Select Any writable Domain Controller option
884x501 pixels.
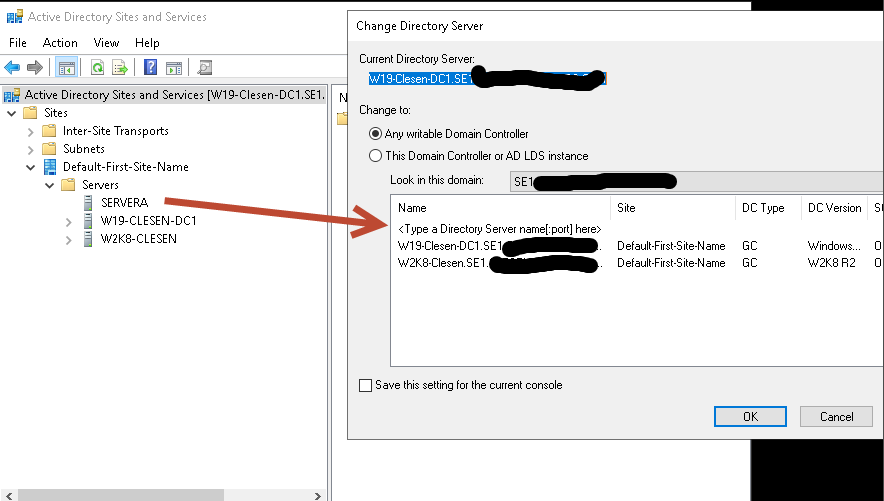coord(375,134)
